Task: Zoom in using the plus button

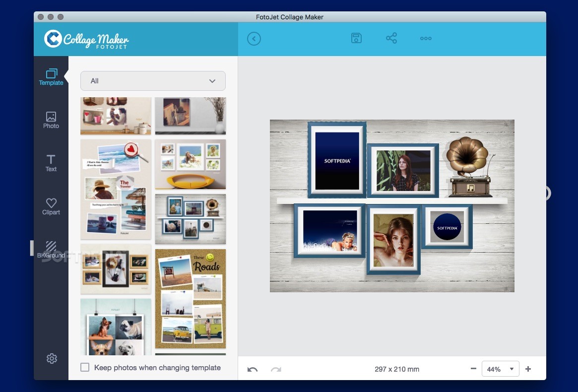Action: (528, 369)
